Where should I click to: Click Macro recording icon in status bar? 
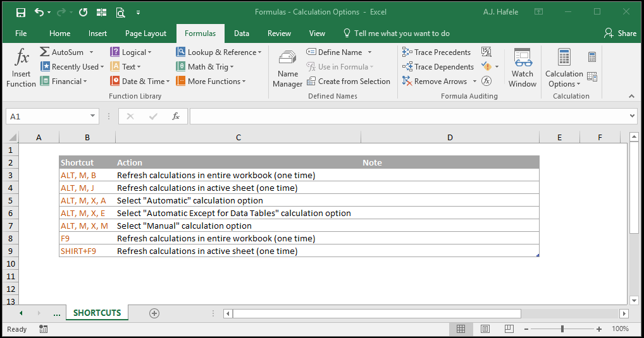pyautogui.click(x=43, y=329)
